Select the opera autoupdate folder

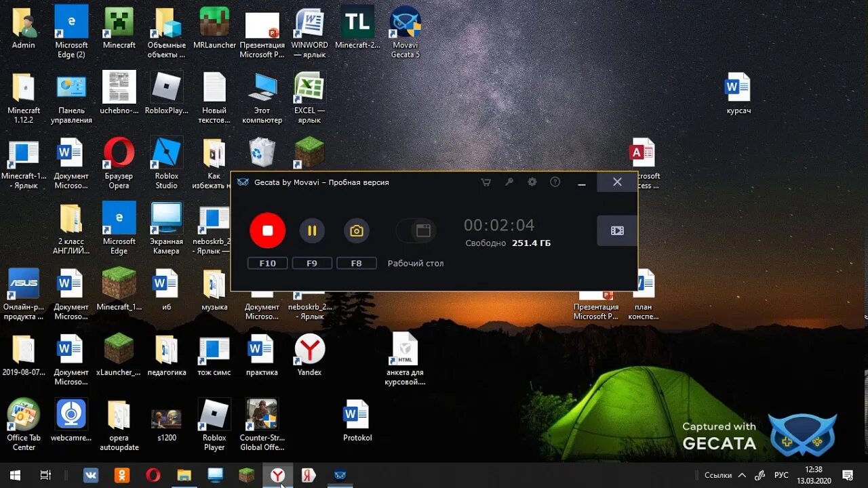click(x=119, y=425)
